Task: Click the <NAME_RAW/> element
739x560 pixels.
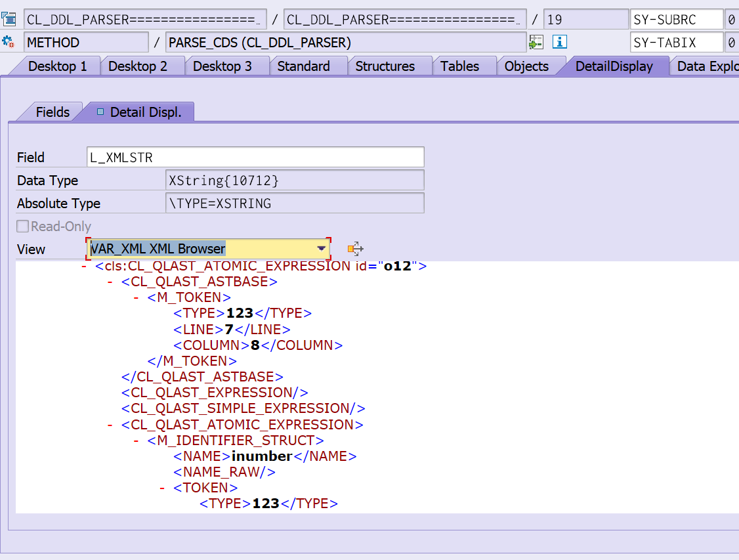Action: coord(224,472)
